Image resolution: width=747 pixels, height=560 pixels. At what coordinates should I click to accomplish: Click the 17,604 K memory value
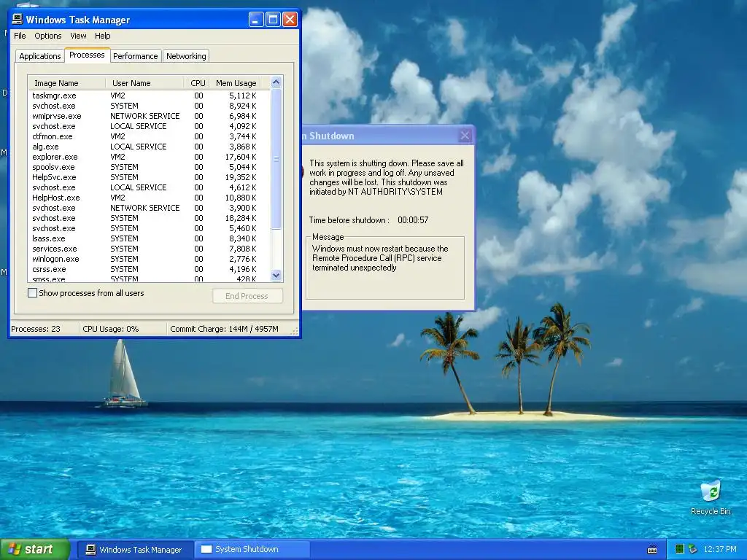click(241, 157)
